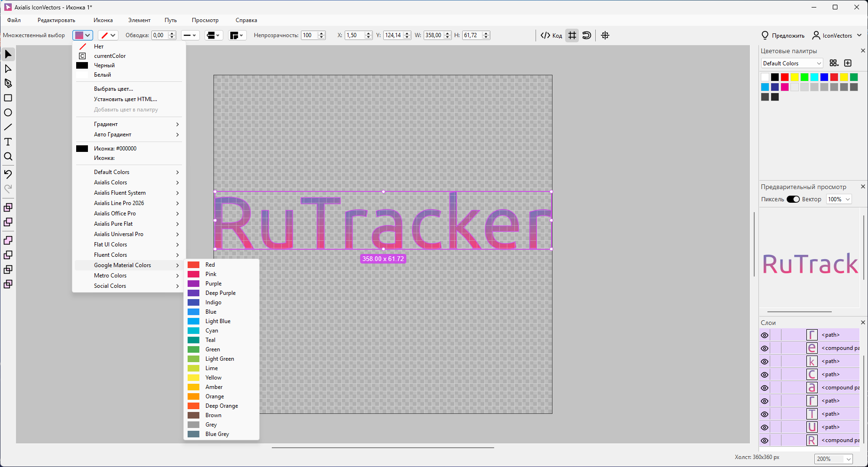Open the stroke line style dropdown

pyautogui.click(x=190, y=35)
